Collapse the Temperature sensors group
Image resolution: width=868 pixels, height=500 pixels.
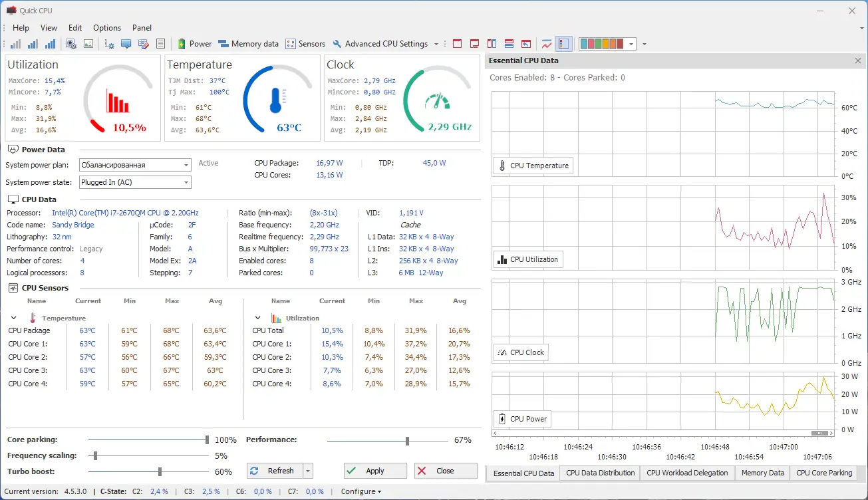tap(13, 318)
